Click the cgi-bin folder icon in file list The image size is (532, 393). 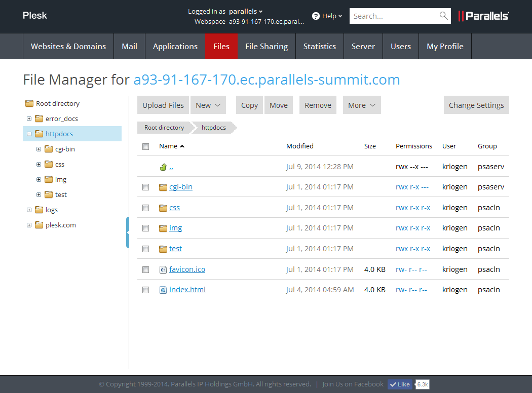(163, 187)
